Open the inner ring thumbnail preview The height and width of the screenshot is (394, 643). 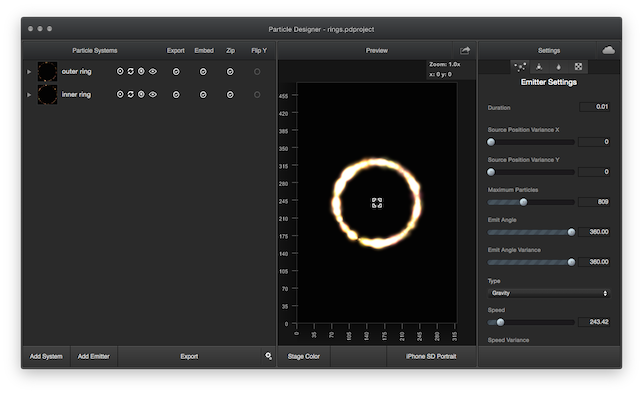48,94
